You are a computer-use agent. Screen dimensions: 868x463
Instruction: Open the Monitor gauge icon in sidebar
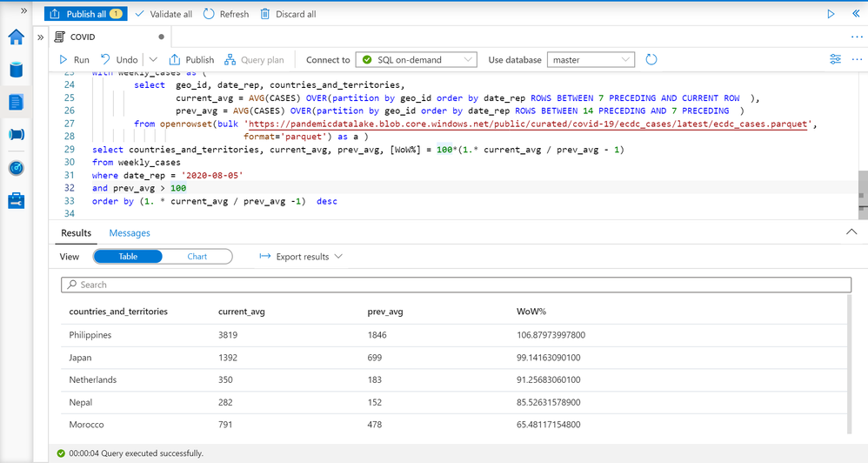click(17, 168)
